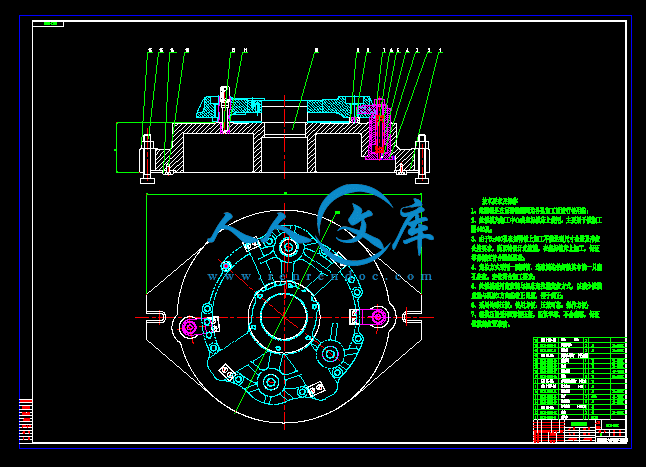Select the bottom mounting boss of cyan housing
Viewport: 646px width, 467px height.
271,382
